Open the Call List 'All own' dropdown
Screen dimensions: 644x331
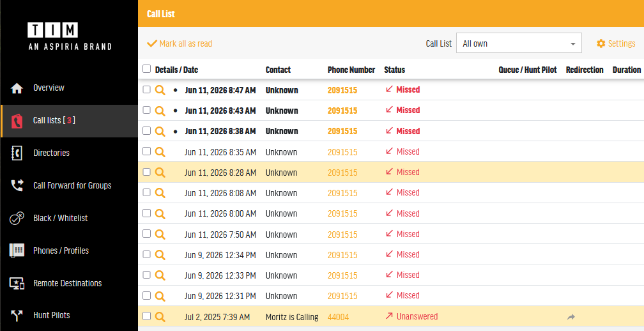[x=519, y=43]
